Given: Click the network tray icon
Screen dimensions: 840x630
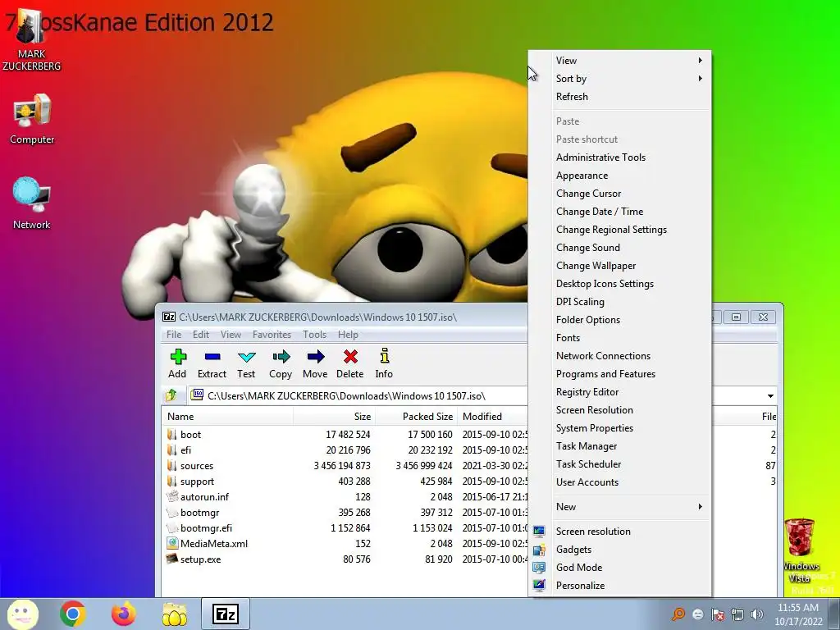Looking at the screenshot, I should pyautogui.click(x=737, y=614).
